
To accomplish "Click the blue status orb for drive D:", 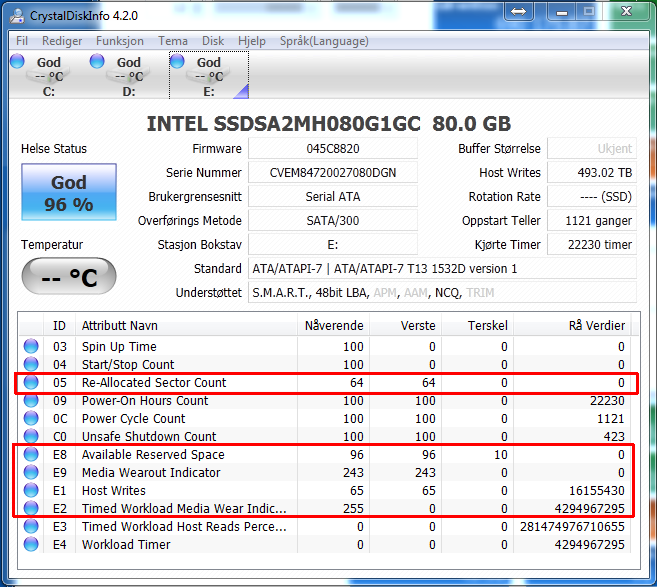I will pyautogui.click(x=97, y=61).
